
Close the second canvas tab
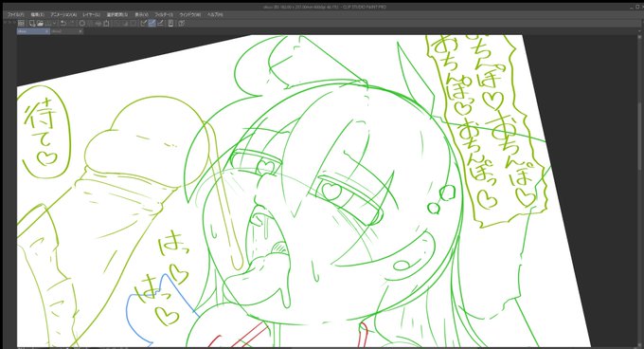(x=80, y=31)
